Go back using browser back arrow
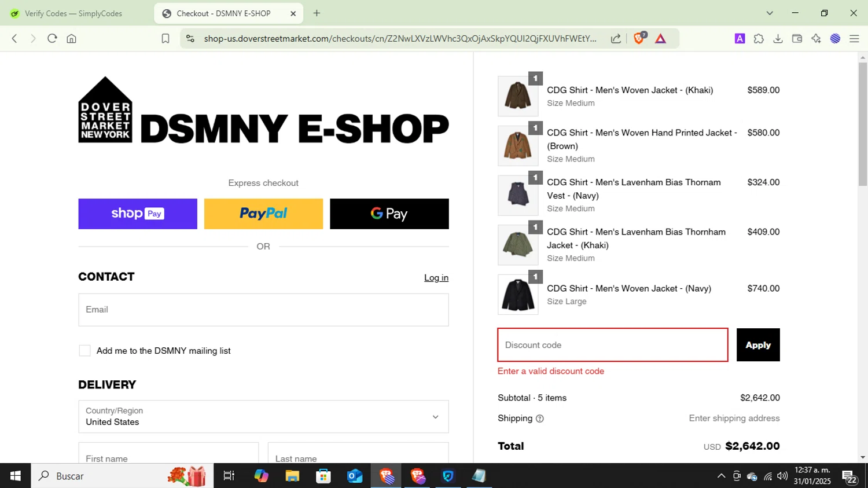 pyautogui.click(x=14, y=39)
